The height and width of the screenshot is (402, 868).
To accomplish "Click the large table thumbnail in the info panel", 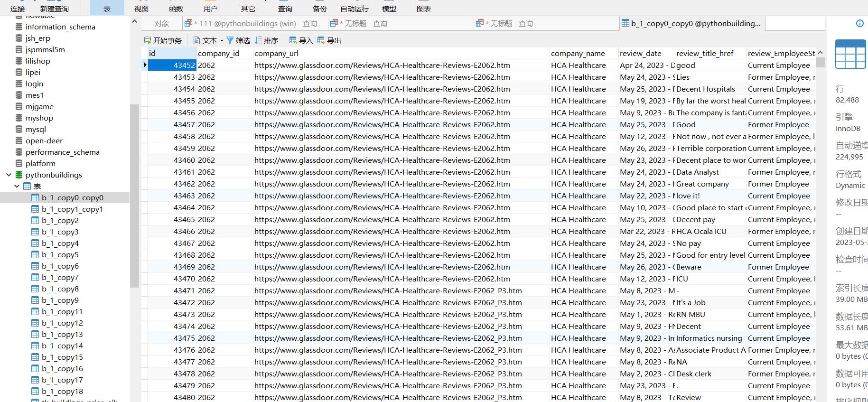I will (851, 54).
